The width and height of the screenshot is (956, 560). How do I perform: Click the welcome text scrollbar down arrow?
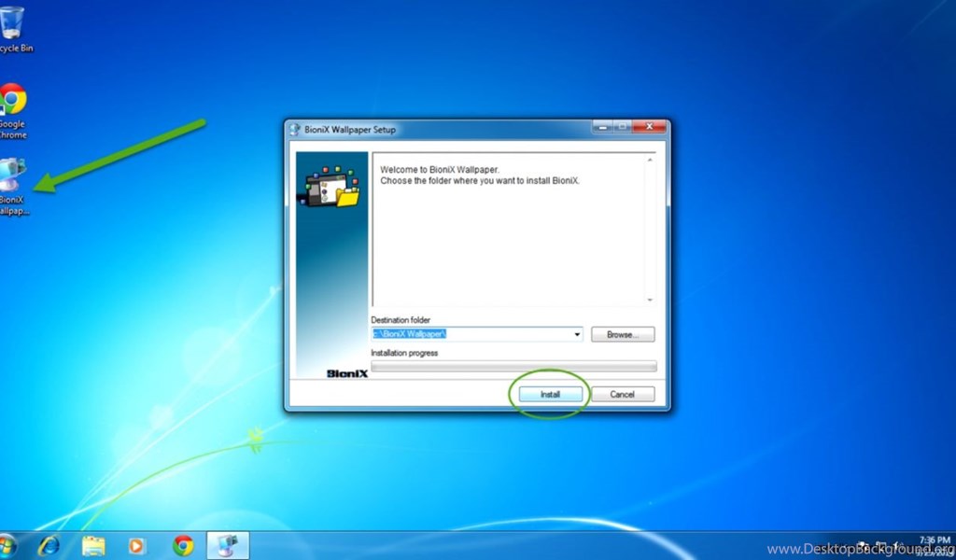650,300
